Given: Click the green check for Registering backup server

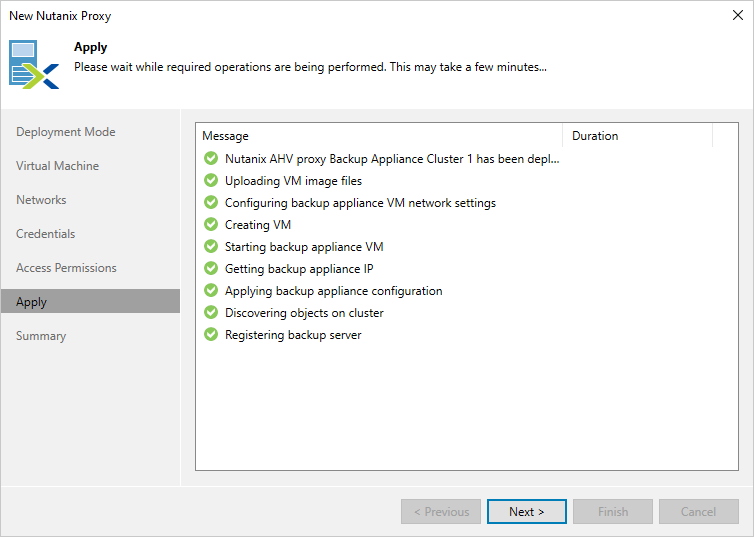Looking at the screenshot, I should (x=211, y=335).
